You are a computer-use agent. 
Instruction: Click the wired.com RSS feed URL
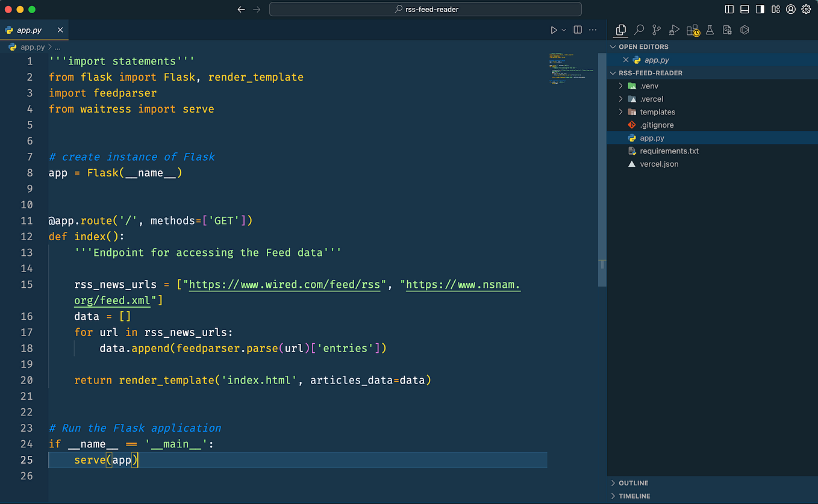[x=286, y=284]
